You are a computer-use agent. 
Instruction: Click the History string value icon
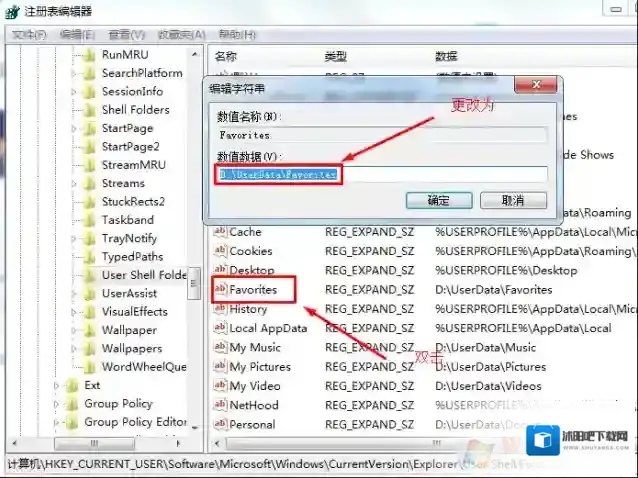(x=220, y=308)
